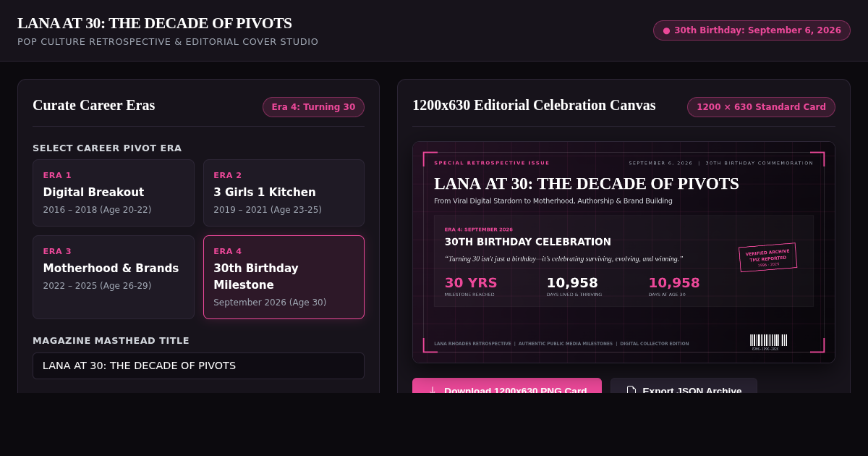868x456 pixels.
Task: Click 'ERA 4: SEPTEMBER 2026' label on canvas
Action: tap(478, 229)
